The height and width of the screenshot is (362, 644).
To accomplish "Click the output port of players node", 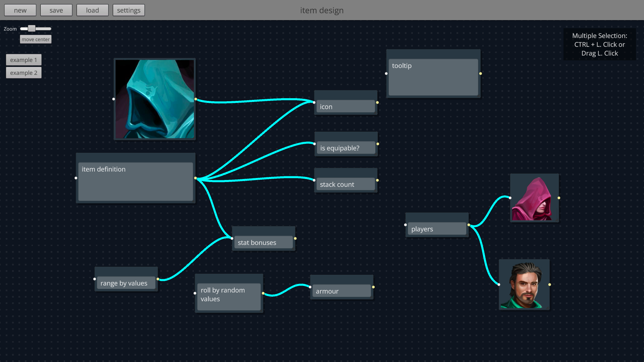I will (469, 225).
